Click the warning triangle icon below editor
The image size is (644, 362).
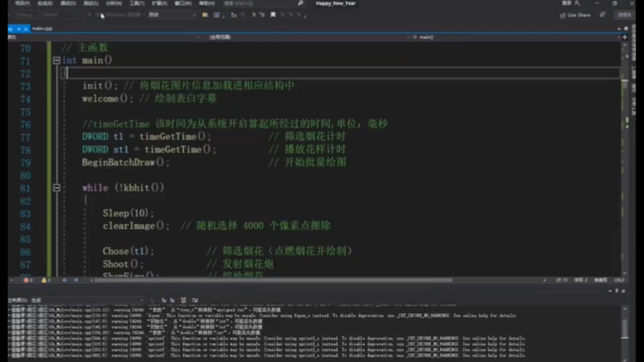(x=43, y=280)
